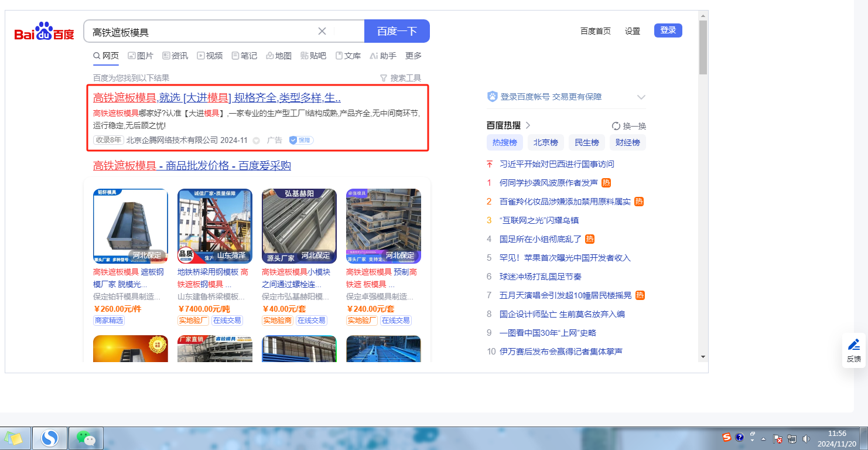Click the 百度一下 search button
The width and height of the screenshot is (868, 450).
(397, 31)
